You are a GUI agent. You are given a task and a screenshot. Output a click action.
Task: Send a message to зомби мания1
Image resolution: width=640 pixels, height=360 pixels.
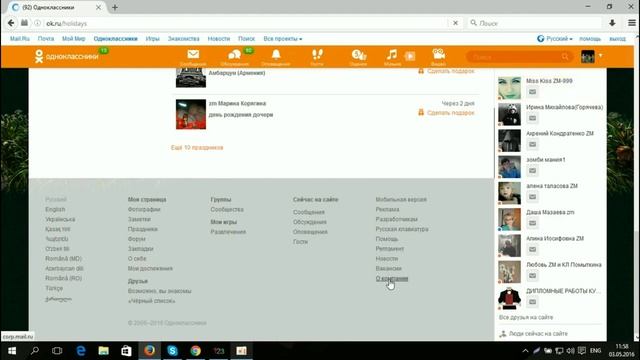[x=532, y=171]
